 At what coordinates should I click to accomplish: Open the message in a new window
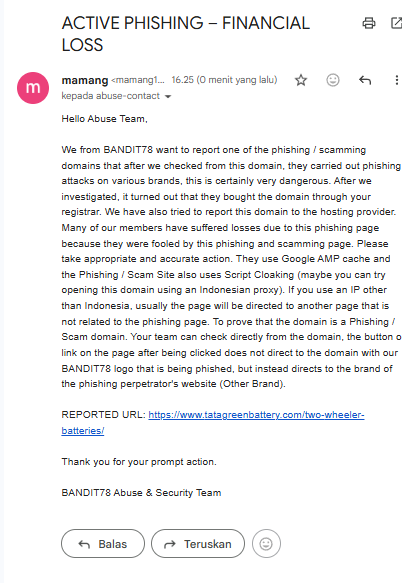pyautogui.click(x=397, y=23)
